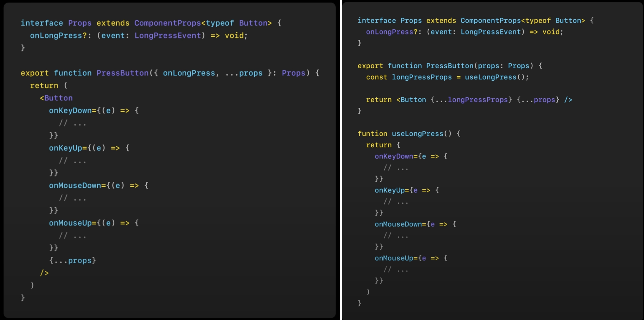Click the '// ...' comment under right onKeyDown handler
The width and height of the screenshot is (644, 320).
pos(396,168)
